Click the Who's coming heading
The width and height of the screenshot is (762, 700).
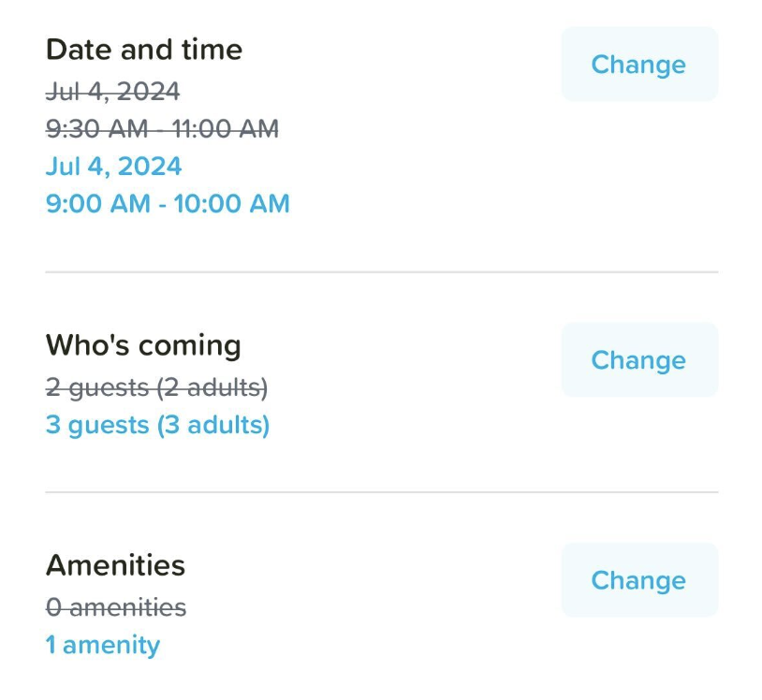tap(143, 345)
